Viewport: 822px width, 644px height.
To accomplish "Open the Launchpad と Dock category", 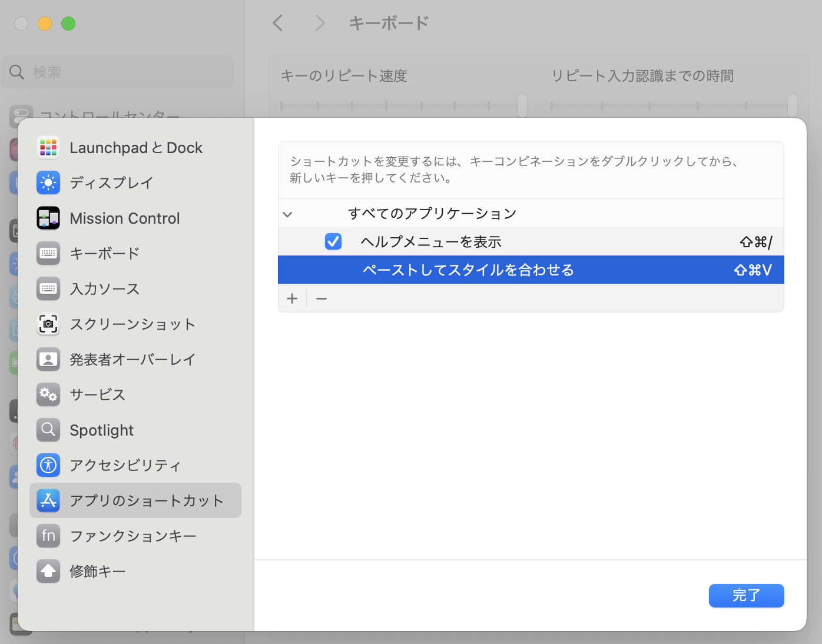I will pos(135,148).
